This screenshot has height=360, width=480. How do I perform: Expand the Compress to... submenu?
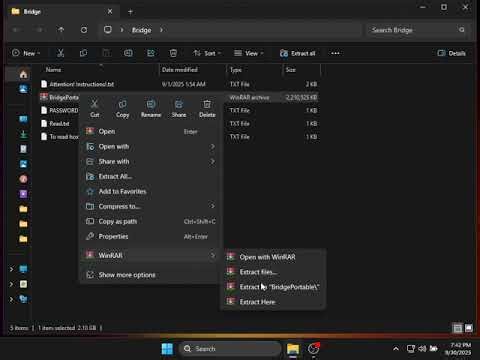[x=150, y=207]
